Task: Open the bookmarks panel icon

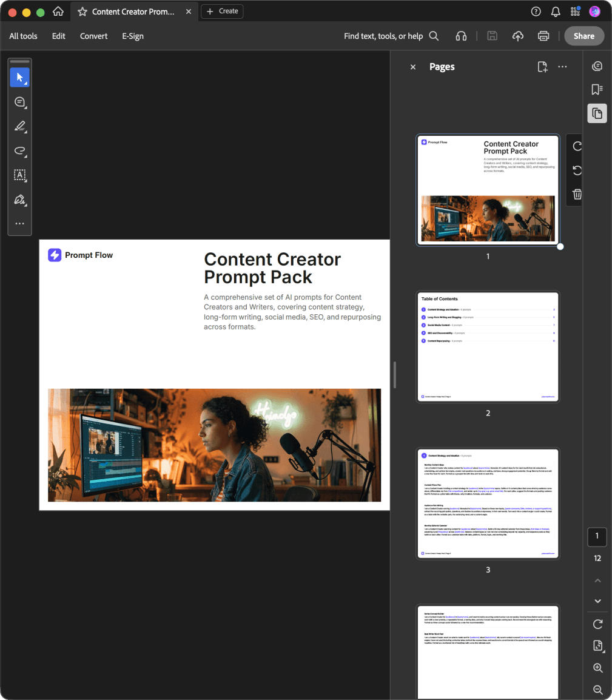Action: (597, 89)
